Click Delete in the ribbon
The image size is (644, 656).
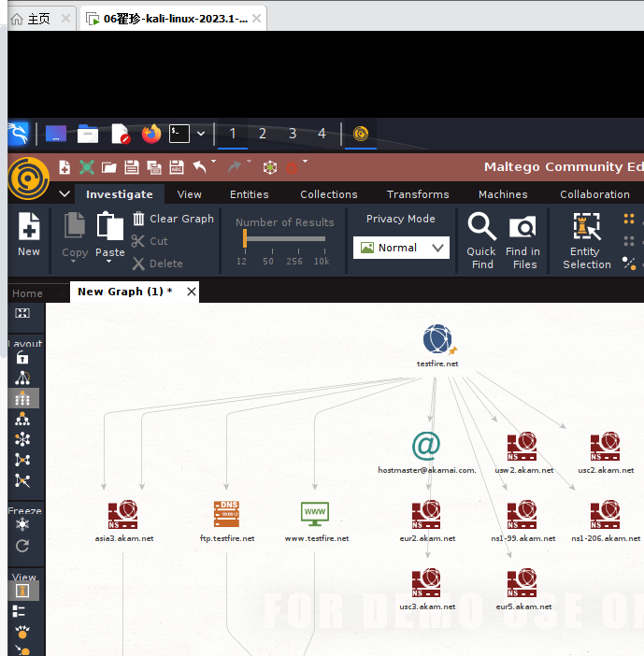[x=157, y=264]
